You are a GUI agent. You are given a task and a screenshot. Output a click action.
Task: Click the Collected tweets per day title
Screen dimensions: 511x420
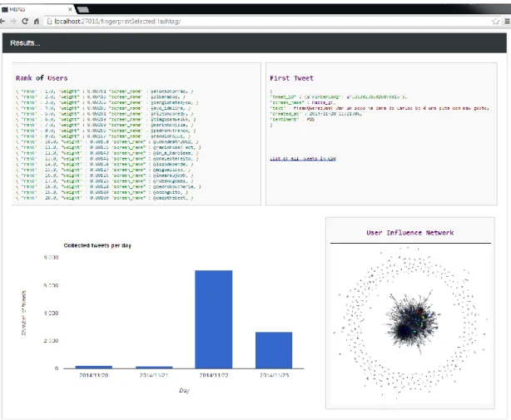[x=97, y=245]
